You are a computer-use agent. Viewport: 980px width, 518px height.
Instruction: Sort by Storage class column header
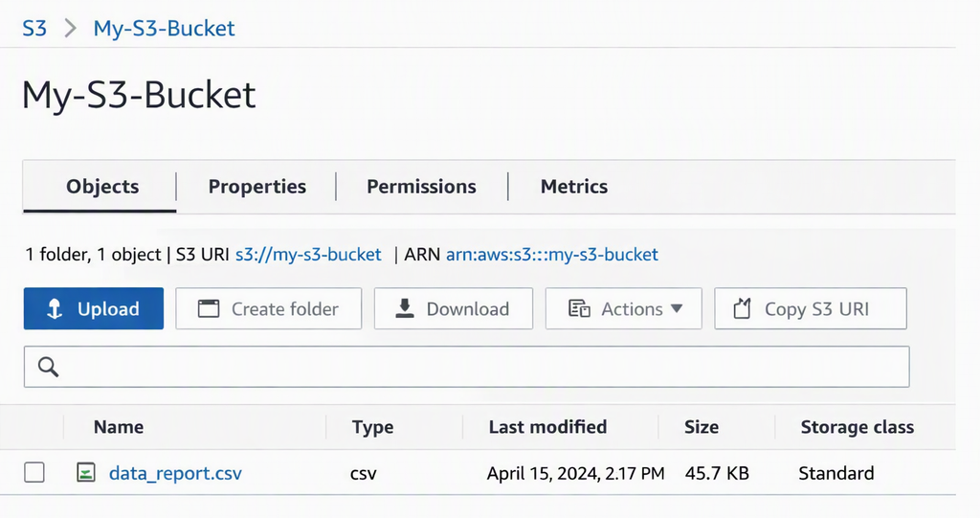point(857,427)
